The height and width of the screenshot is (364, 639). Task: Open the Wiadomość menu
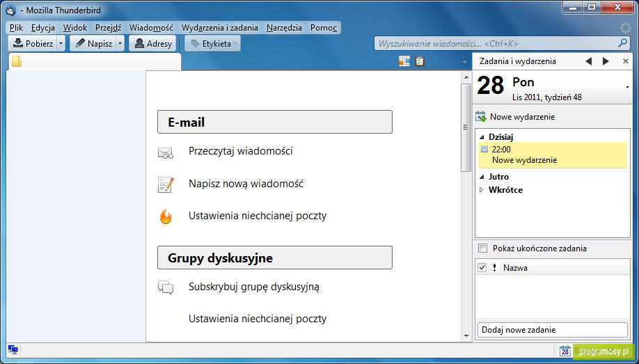click(151, 28)
